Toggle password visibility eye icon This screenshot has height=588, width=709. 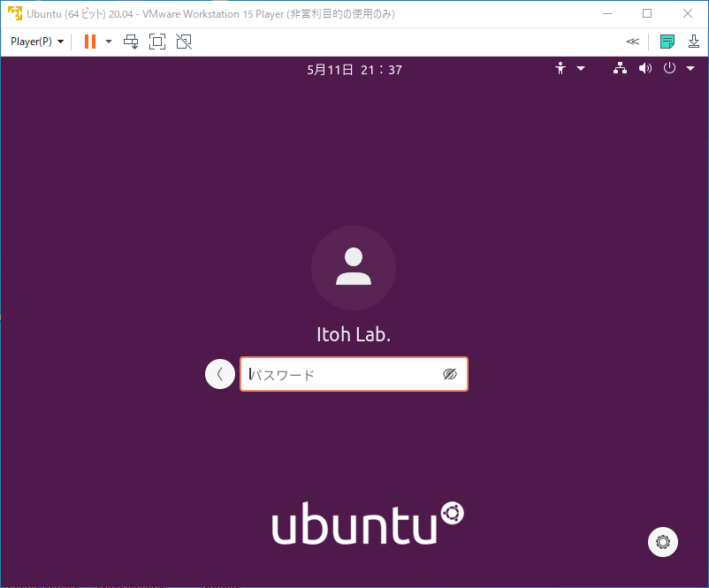point(450,374)
